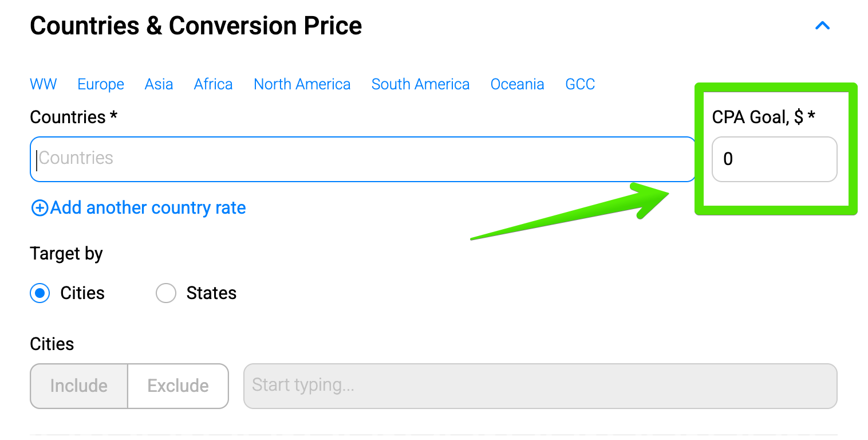The height and width of the screenshot is (440, 868).
Task: Apply the South America region preset
Action: 420,84
